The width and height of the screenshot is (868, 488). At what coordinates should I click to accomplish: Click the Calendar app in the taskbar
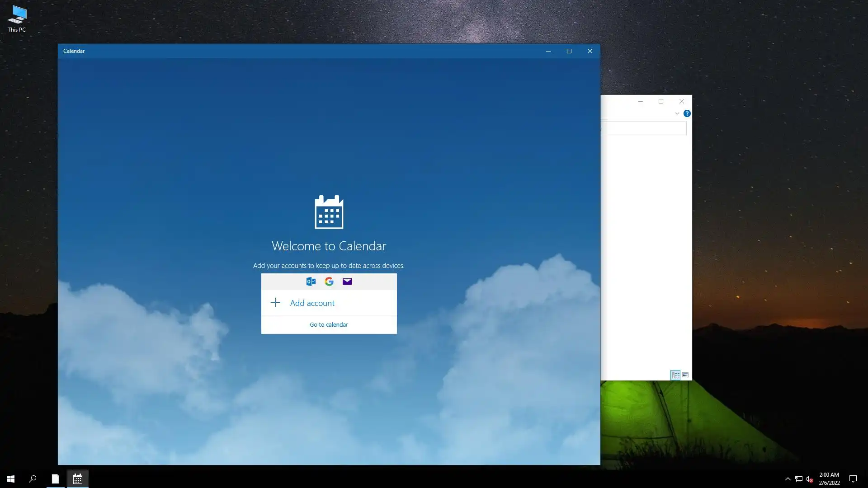(78, 479)
